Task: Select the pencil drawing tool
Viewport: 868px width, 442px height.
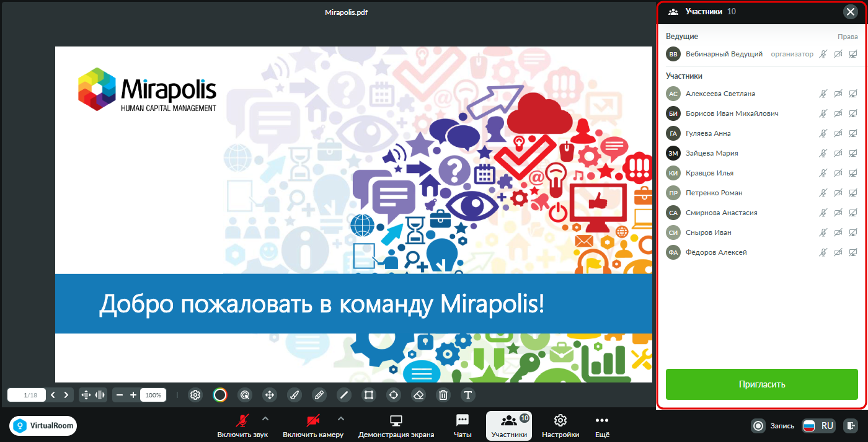Action: click(x=319, y=395)
